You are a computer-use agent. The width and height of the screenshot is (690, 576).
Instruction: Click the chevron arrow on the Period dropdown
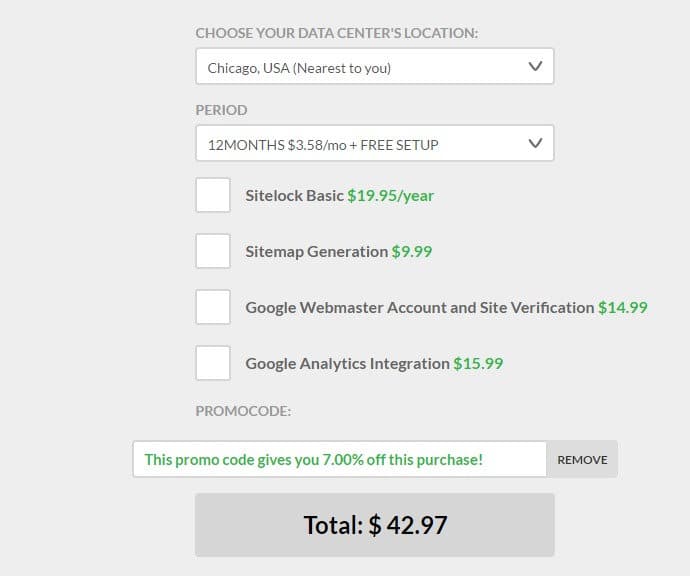coord(535,143)
